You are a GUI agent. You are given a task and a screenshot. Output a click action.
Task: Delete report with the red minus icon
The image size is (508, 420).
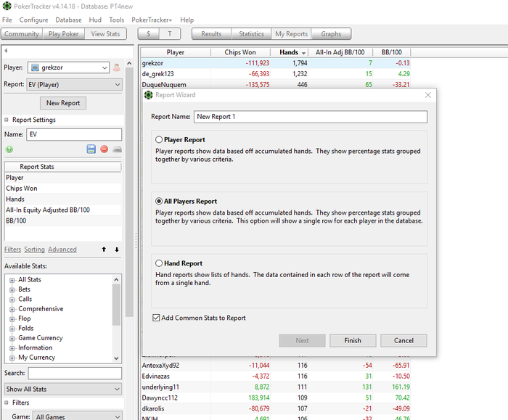pyautogui.click(x=104, y=149)
